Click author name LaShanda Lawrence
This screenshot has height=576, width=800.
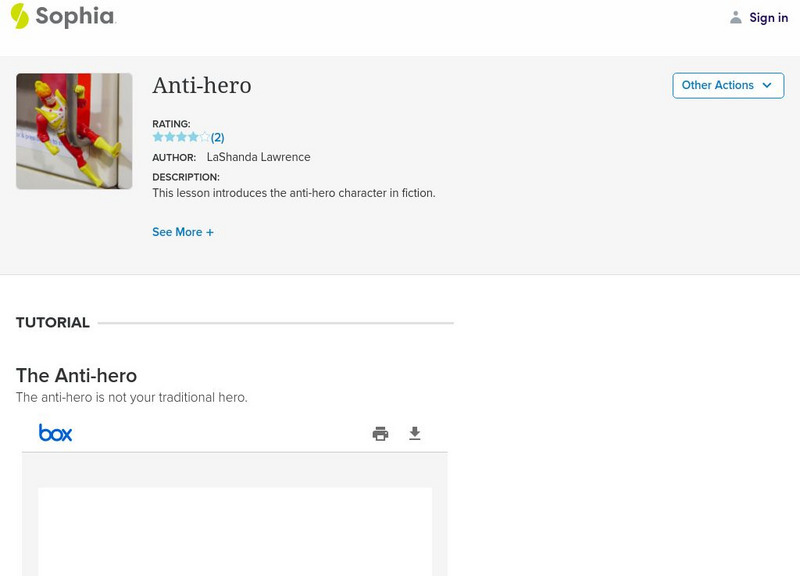coord(258,157)
